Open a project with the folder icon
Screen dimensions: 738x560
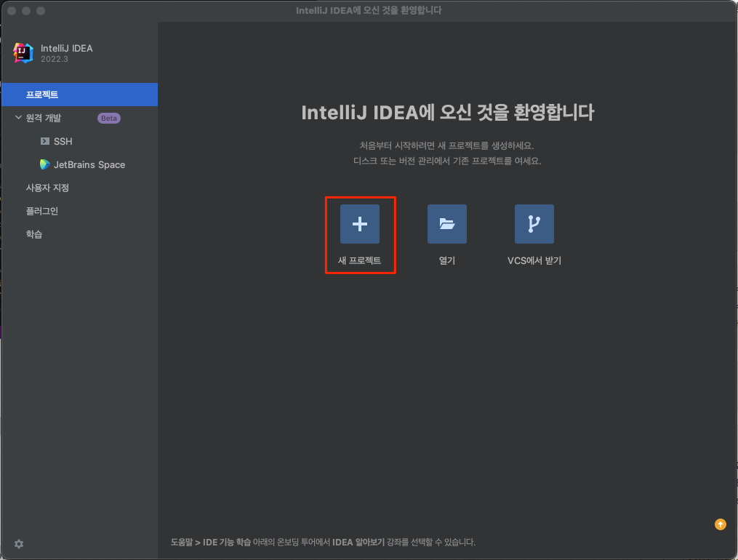tap(446, 224)
